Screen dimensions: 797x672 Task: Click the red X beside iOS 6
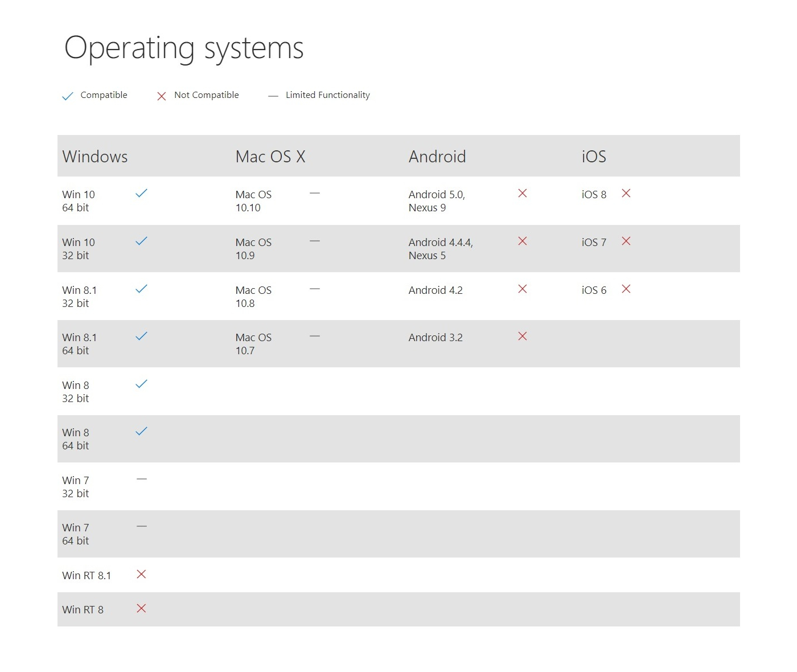626,289
